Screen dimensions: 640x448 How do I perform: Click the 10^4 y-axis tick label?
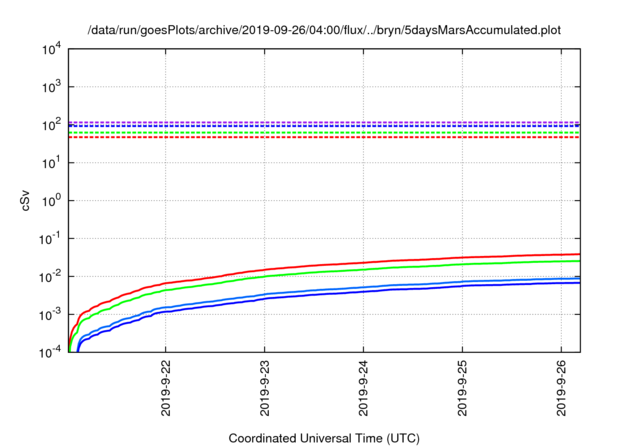[51, 49]
